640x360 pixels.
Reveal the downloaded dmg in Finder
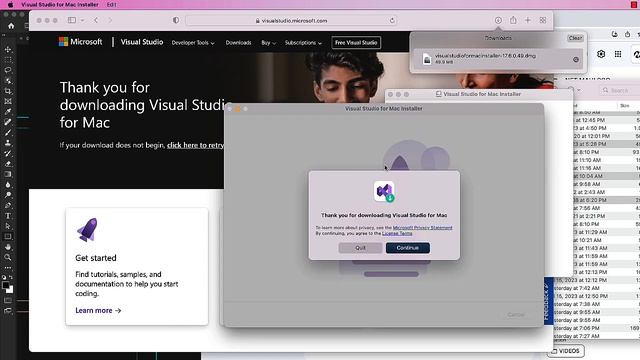[x=576, y=60]
